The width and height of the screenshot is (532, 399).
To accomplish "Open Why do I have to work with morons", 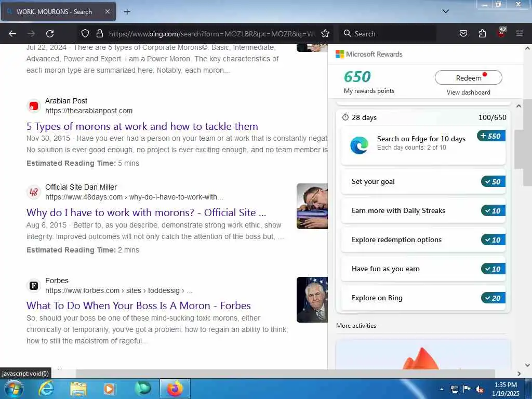I will click(146, 212).
